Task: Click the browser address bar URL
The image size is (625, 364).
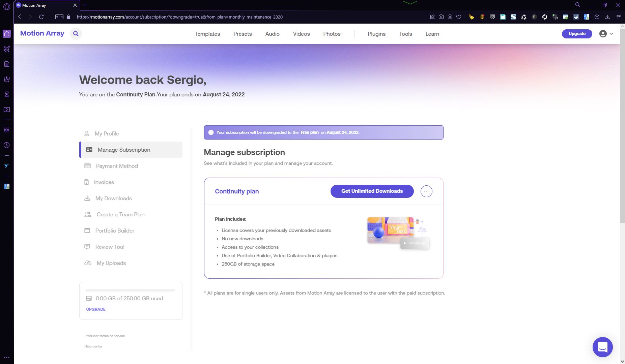Action: point(180,17)
